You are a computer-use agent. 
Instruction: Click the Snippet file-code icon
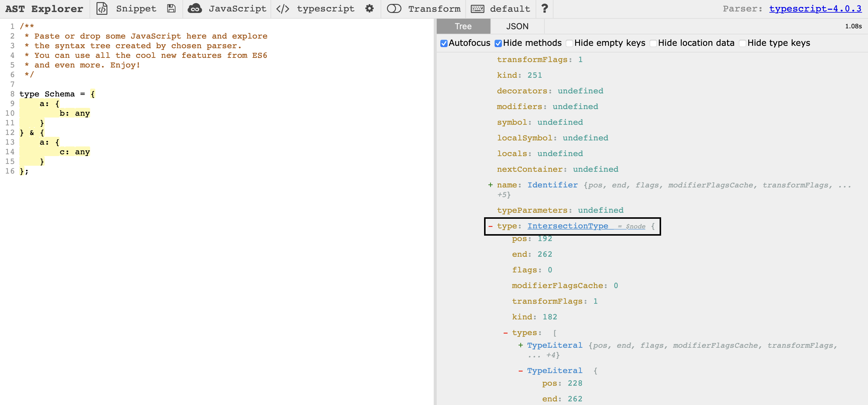102,9
